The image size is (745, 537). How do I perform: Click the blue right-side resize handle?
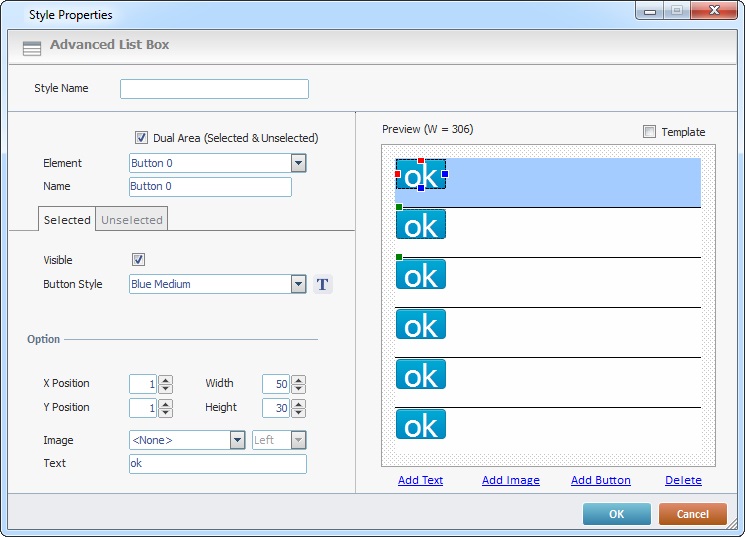tap(445, 174)
